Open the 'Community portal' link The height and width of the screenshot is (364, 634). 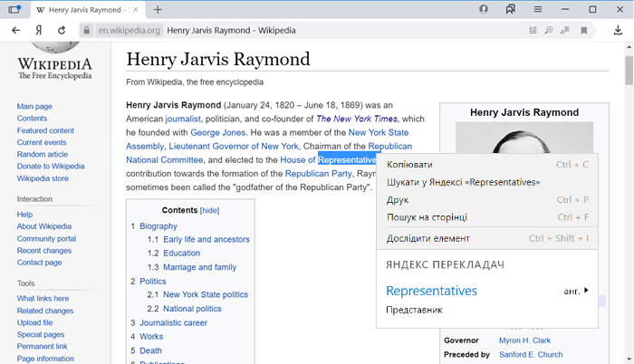pyautogui.click(x=46, y=239)
